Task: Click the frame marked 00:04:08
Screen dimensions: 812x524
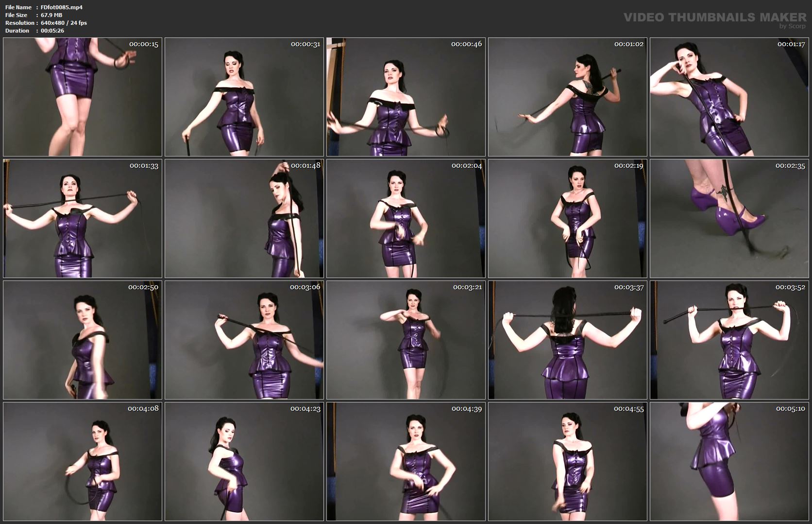Action: pos(83,461)
